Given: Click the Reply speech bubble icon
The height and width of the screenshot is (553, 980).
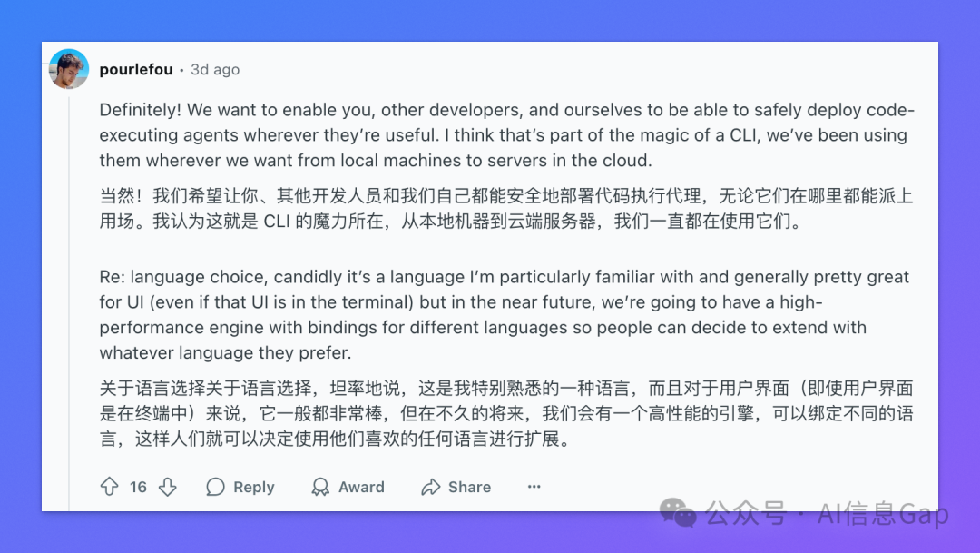Looking at the screenshot, I should click(215, 487).
